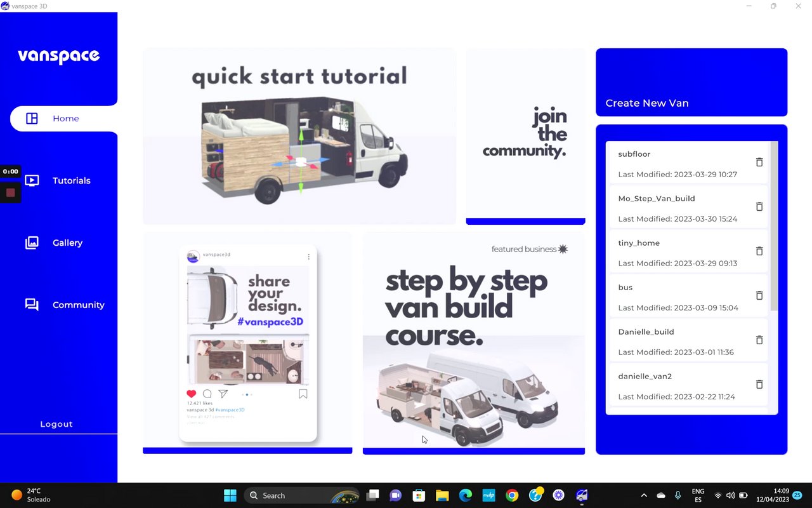
Task: Click the Logout link
Action: pos(56,424)
